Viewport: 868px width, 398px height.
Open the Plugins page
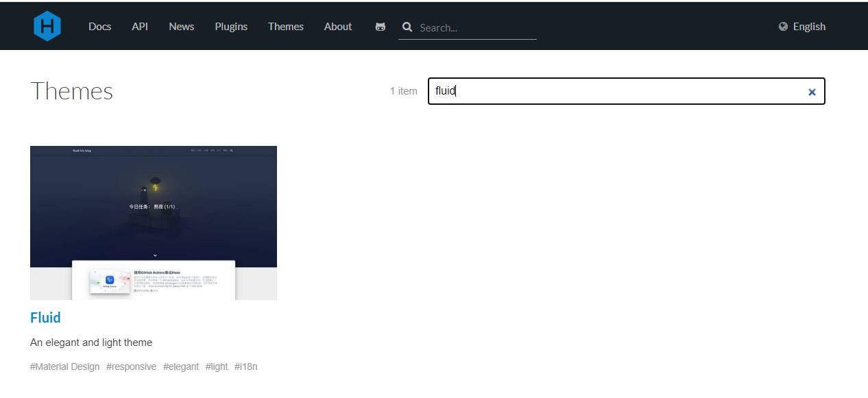[231, 27]
